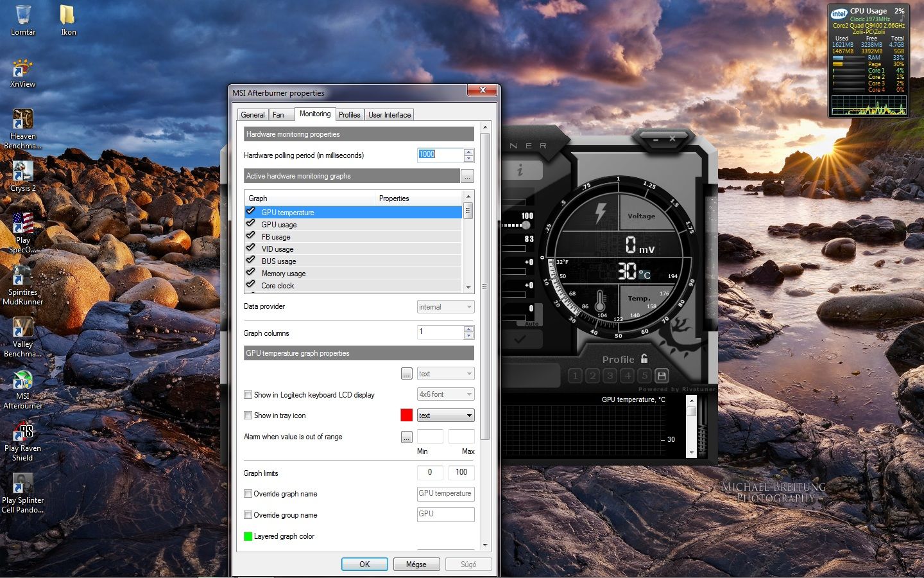This screenshot has height=578, width=924.
Task: Click the ellipsis beside Alarm when value out of range
Action: click(407, 437)
